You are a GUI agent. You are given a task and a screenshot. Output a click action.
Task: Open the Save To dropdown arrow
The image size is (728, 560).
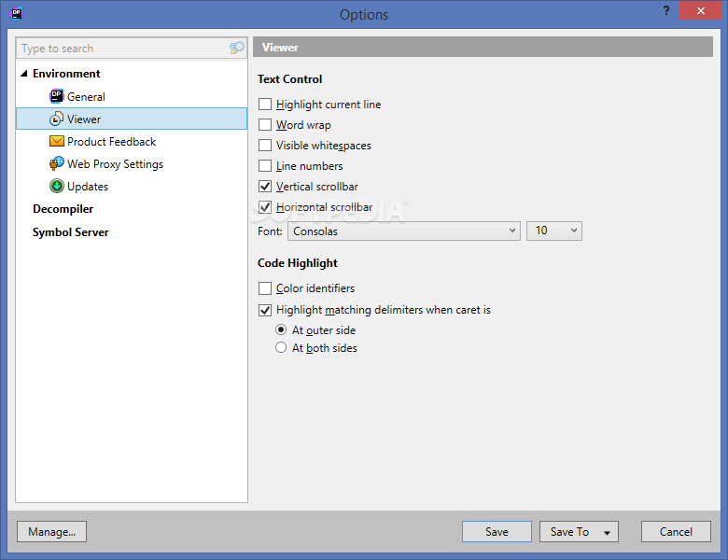click(607, 533)
